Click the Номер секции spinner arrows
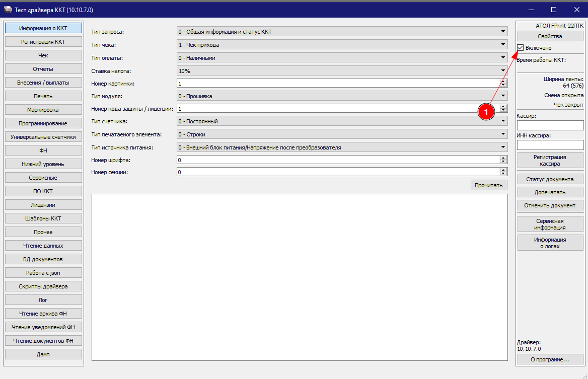This screenshot has width=588, height=379. pos(503,172)
